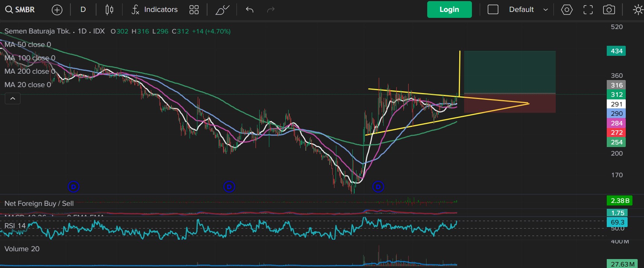Image resolution: width=644 pixels, height=268 pixels.
Task: Open the D timeframe interval selector
Action: click(83, 10)
